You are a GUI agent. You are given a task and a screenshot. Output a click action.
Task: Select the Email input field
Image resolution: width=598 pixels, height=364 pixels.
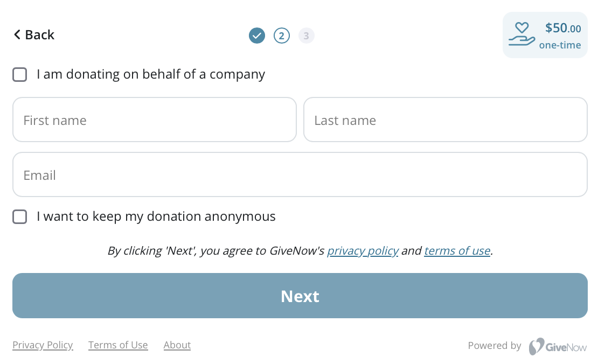(300, 174)
